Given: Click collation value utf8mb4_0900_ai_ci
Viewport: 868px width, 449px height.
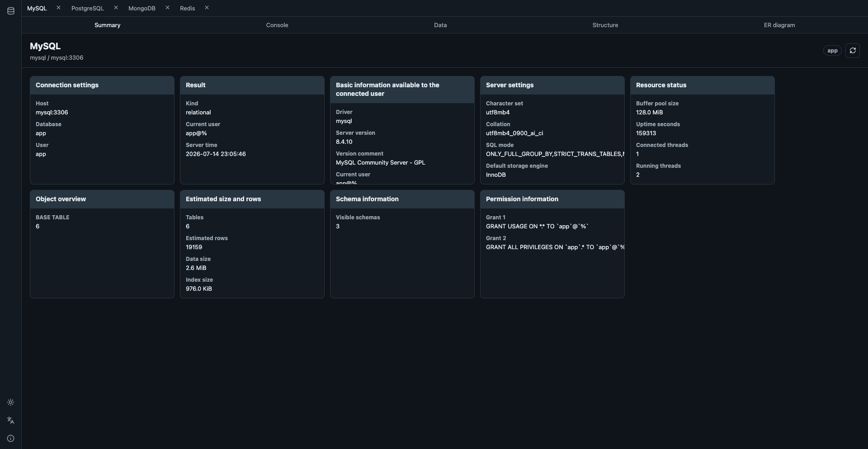Looking at the screenshot, I should tap(514, 133).
